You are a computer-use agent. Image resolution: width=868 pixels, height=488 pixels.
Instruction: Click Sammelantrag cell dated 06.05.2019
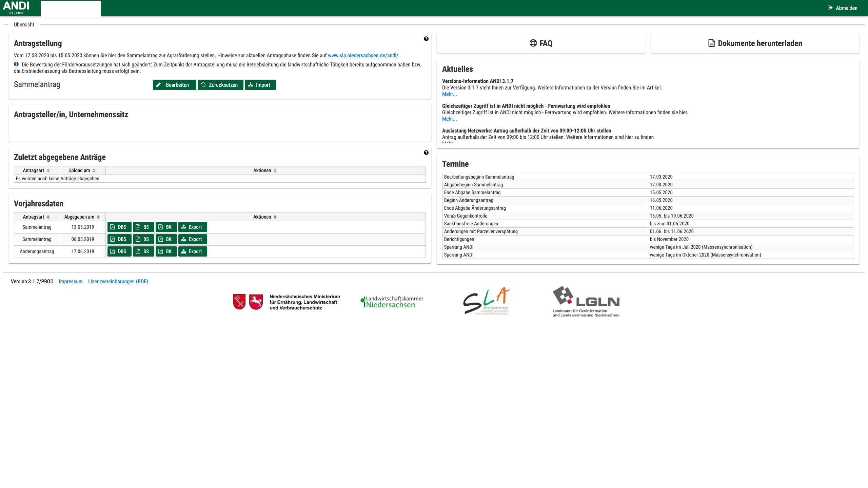click(37, 239)
